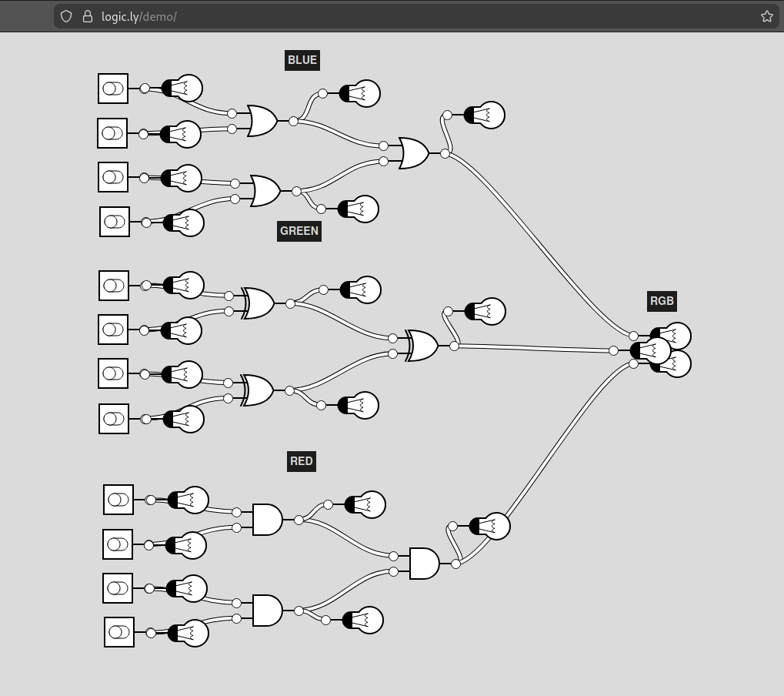Select the final OR gate of BLUE circuit

[413, 153]
